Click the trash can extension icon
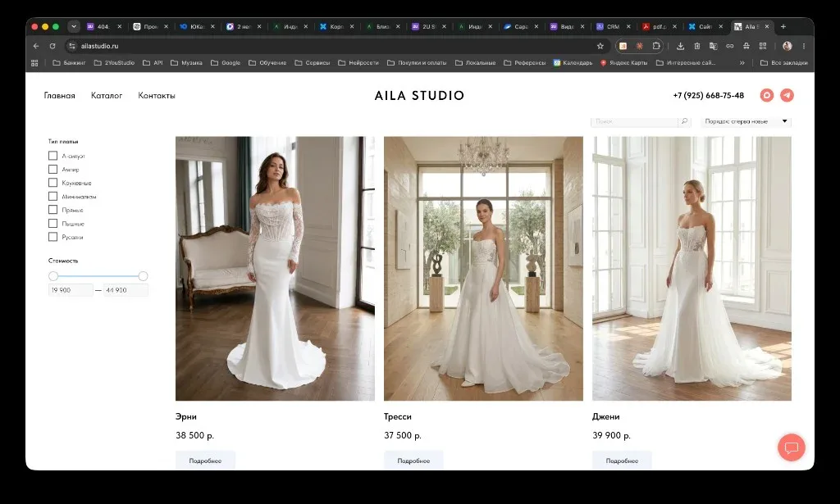Image resolution: width=840 pixels, height=504 pixels. [697, 46]
